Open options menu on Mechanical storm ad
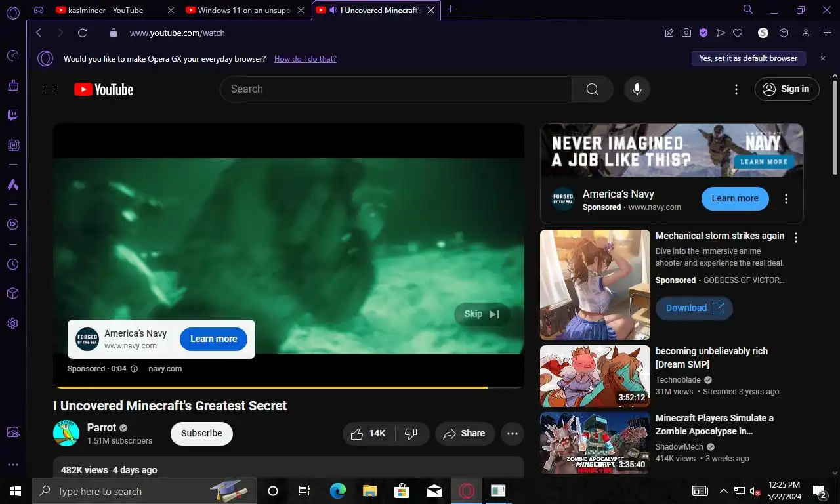Image resolution: width=840 pixels, height=504 pixels. (x=796, y=238)
